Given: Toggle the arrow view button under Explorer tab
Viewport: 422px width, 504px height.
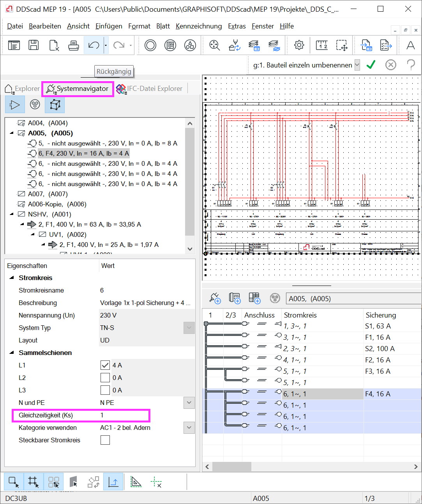Looking at the screenshot, I should (15, 105).
